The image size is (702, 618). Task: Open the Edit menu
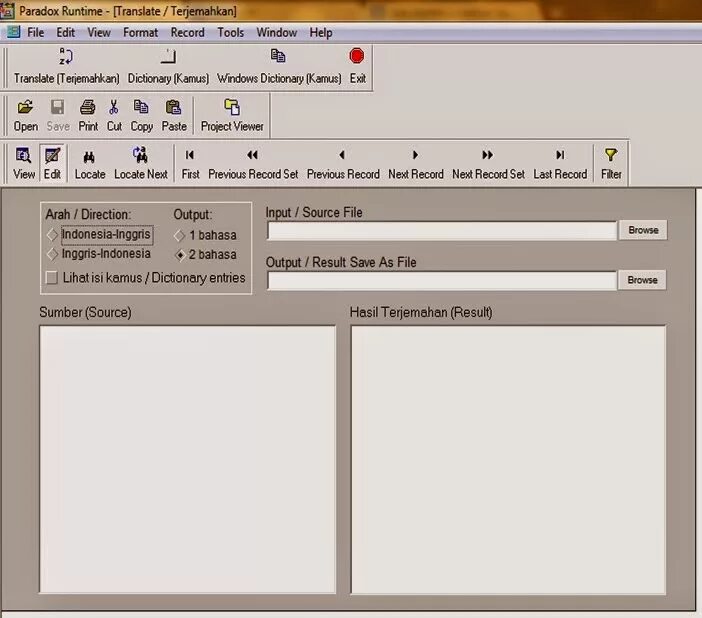click(x=65, y=33)
